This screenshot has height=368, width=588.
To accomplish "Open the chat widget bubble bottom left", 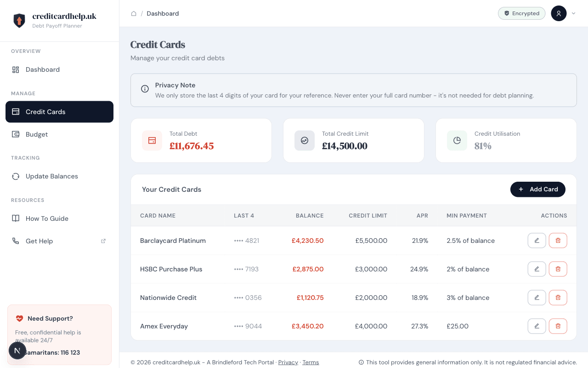I will 17,350.
